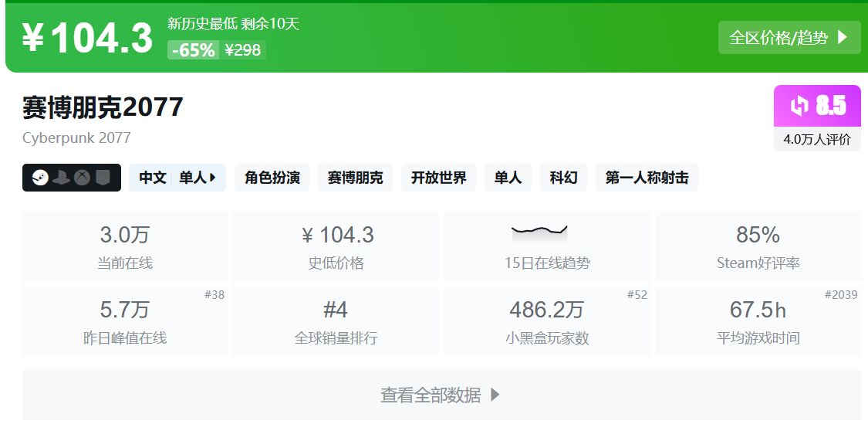Click the 4.0万人评价 review count

click(x=817, y=139)
